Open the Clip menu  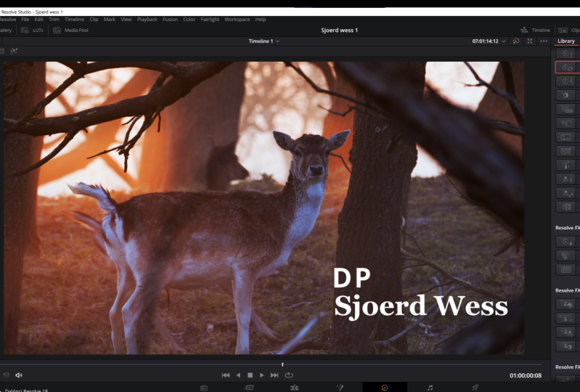(94, 19)
